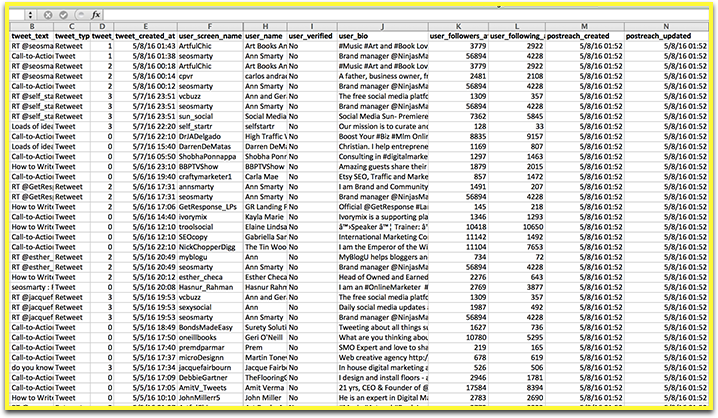Select column F header
Viewport: 718px width, 418px height.
tap(210, 27)
